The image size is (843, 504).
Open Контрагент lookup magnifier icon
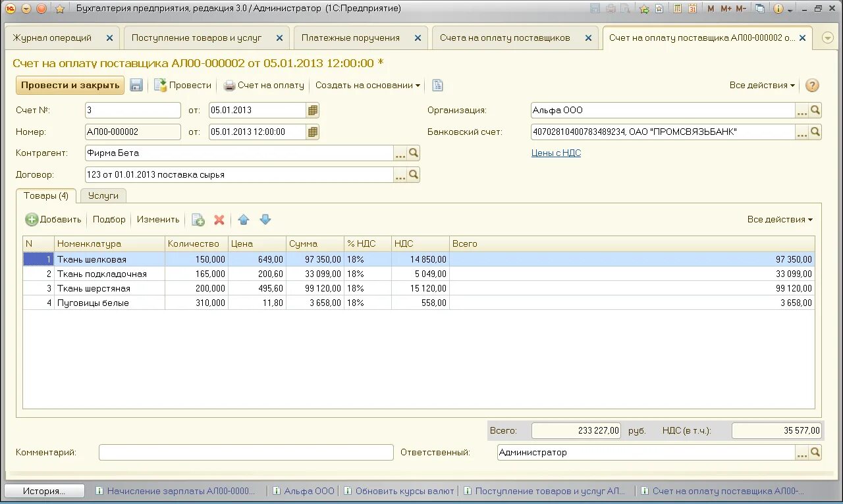(414, 153)
